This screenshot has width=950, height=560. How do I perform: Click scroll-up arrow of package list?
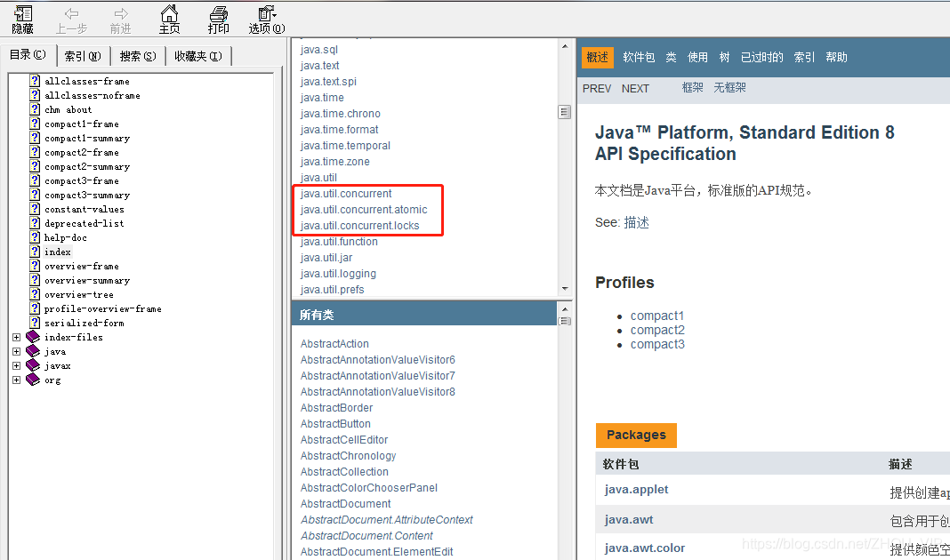point(565,46)
